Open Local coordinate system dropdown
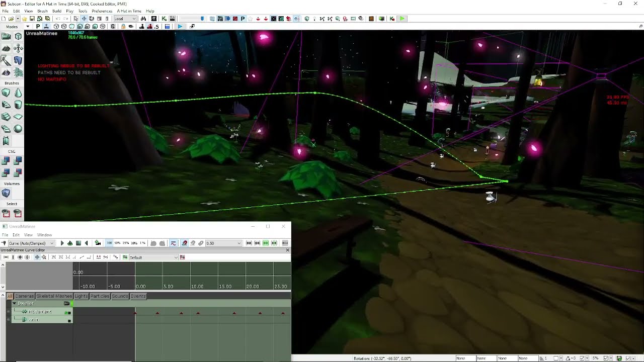 [125, 19]
